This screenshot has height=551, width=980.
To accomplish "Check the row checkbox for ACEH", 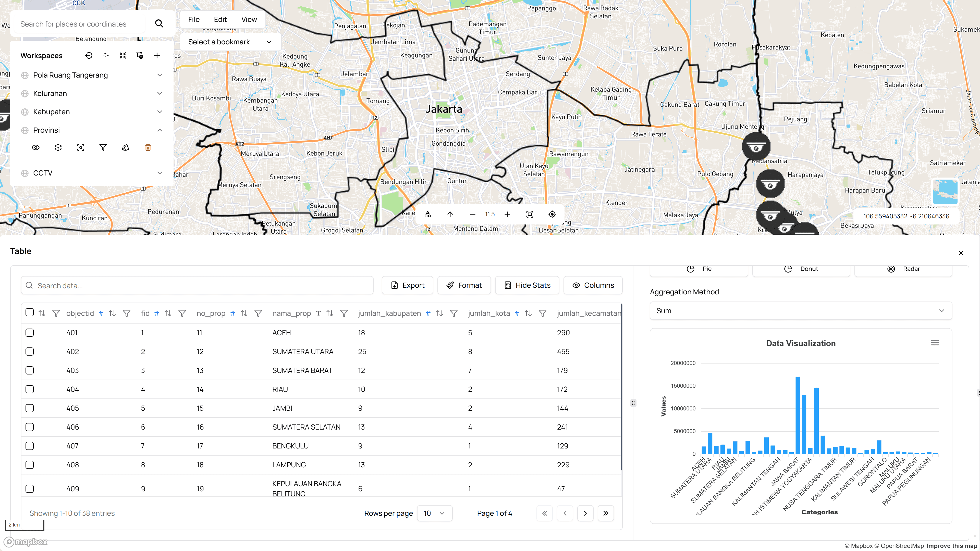I will (29, 332).
